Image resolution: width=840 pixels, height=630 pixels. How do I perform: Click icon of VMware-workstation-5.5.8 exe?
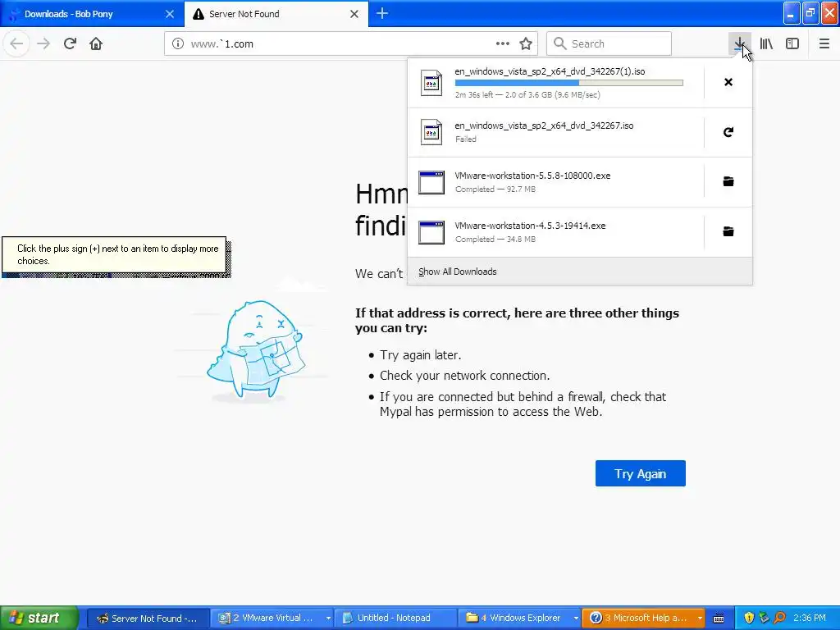(431, 182)
